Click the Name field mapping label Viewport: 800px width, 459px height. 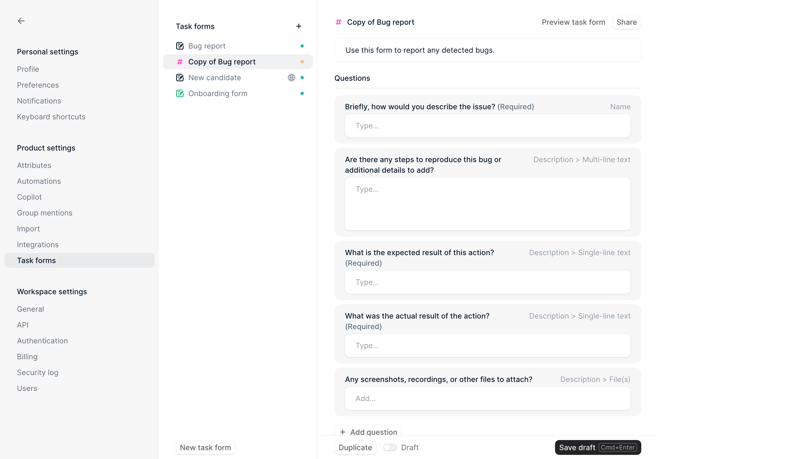pos(620,107)
